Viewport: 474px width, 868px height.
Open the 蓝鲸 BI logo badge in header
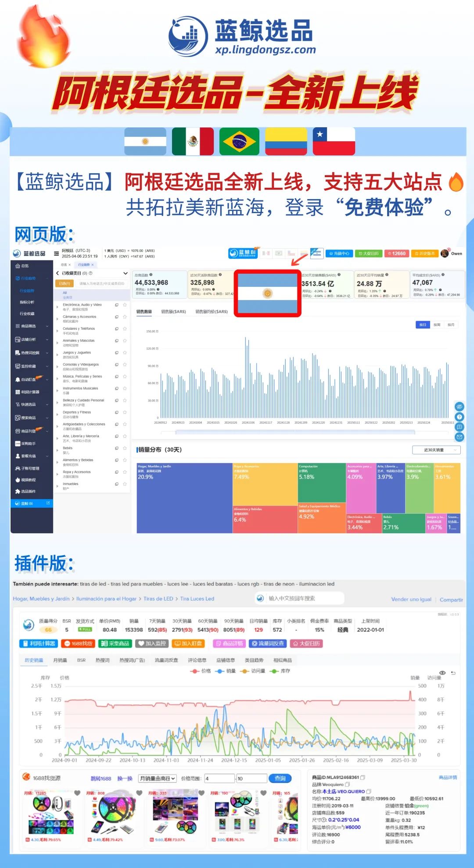tap(243, 253)
